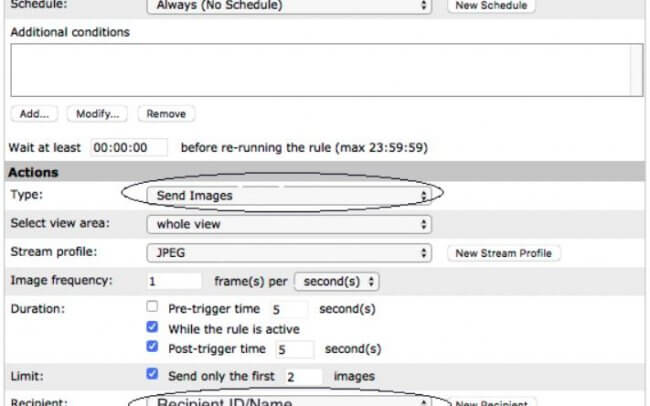
Task: Enable the Pre-trigger time checkbox
Action: pyautogui.click(x=152, y=306)
